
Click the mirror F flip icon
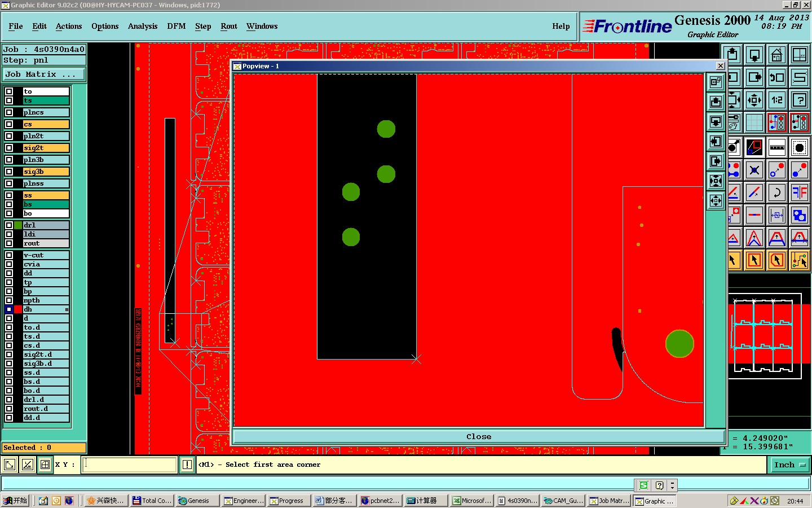point(800,192)
